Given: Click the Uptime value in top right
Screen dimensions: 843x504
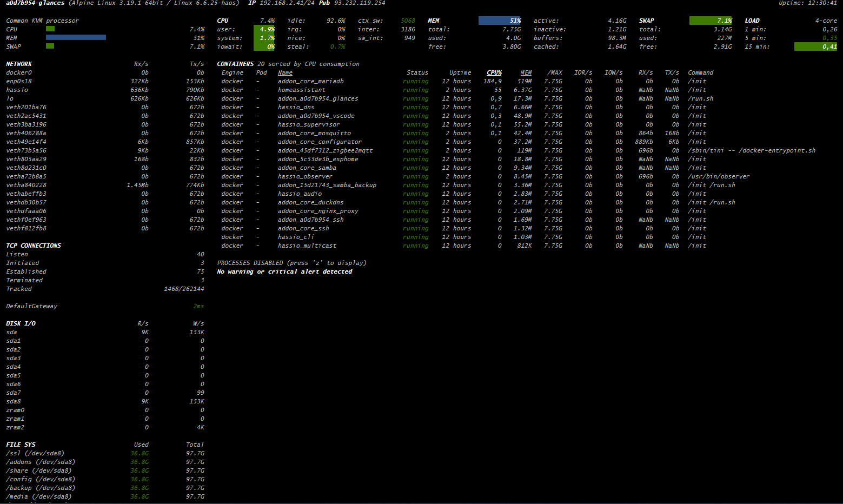Looking at the screenshot, I should pos(808,3).
